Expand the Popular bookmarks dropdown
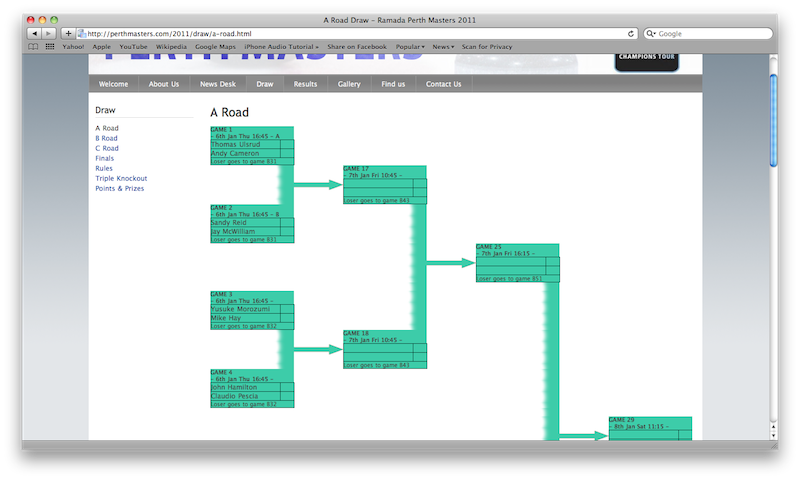Image resolution: width=800 pixels, height=480 pixels. pos(410,46)
